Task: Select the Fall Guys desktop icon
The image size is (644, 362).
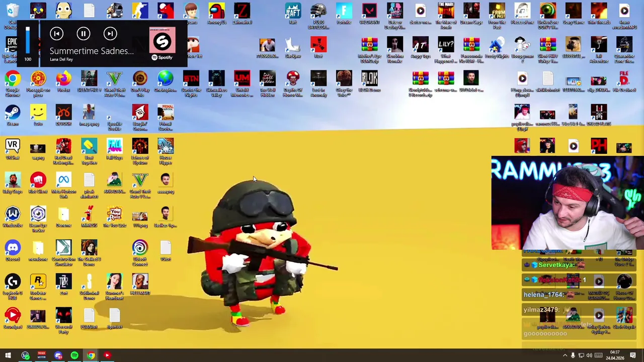Action: 115,149
